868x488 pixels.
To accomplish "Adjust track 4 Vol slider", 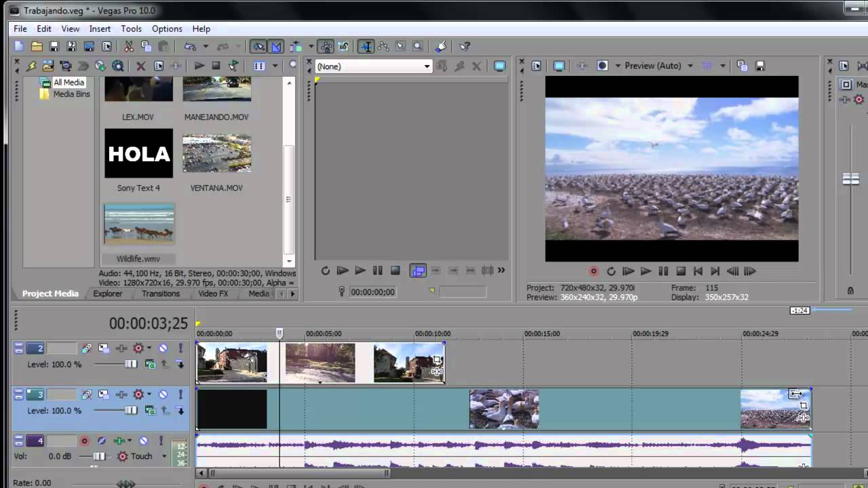I will (x=100, y=456).
